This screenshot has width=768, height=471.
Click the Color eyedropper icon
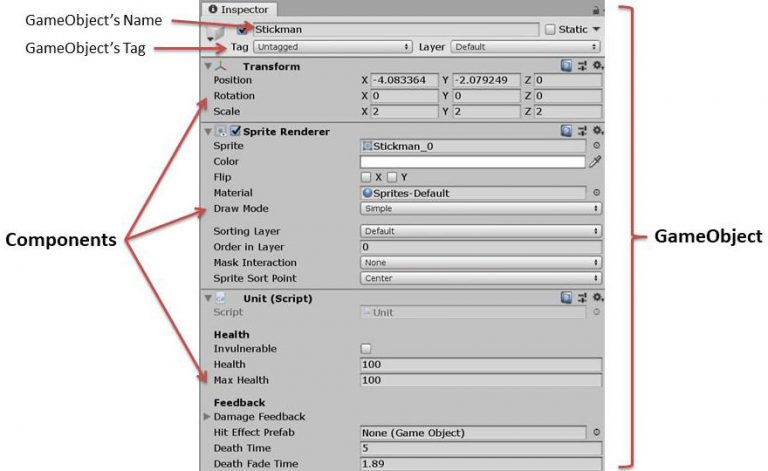tap(595, 161)
